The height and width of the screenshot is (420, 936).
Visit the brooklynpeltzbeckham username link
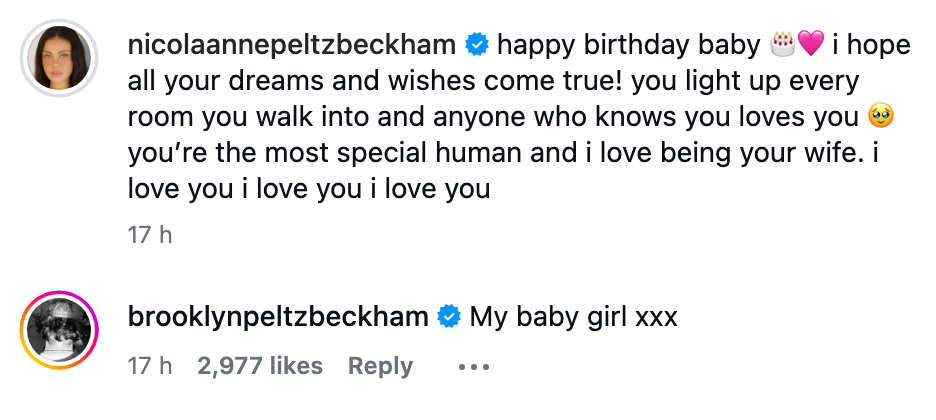pos(279,318)
